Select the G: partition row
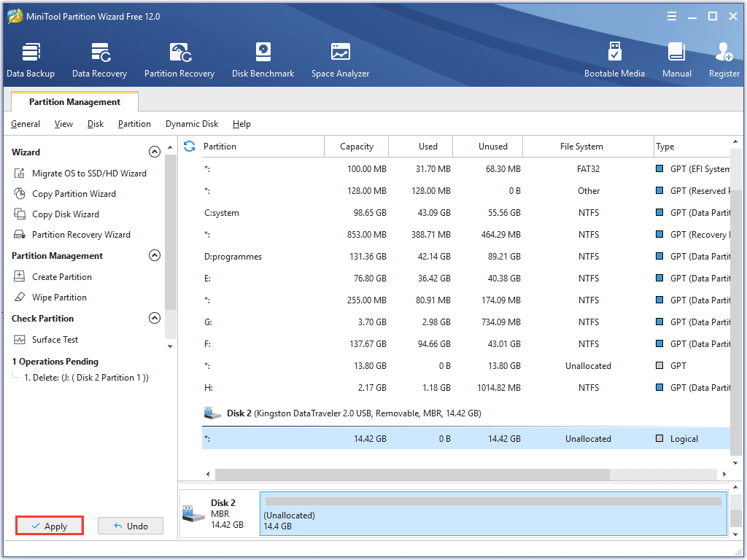This screenshot has height=560, width=747. pyautogui.click(x=466, y=322)
